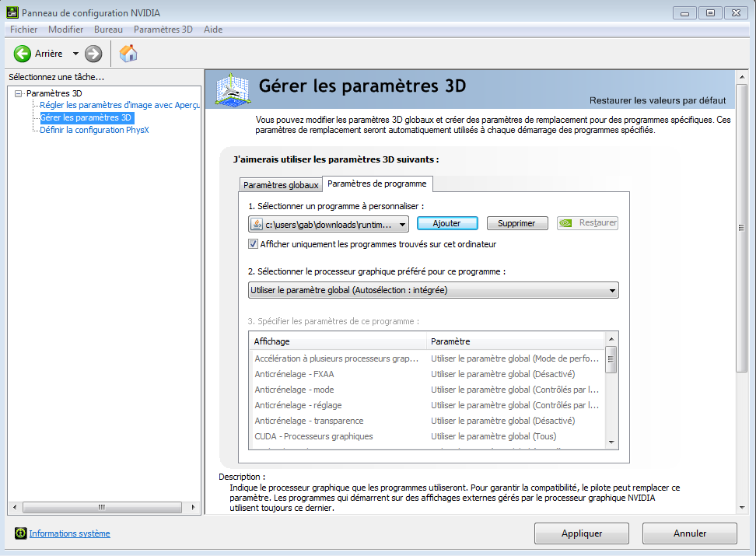Click Restaurer les valeurs par défaut
The width and height of the screenshot is (756, 556).
[x=657, y=100]
